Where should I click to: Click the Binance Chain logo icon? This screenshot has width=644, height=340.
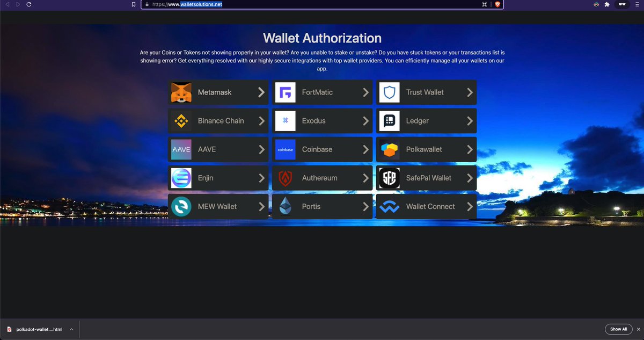pos(181,121)
